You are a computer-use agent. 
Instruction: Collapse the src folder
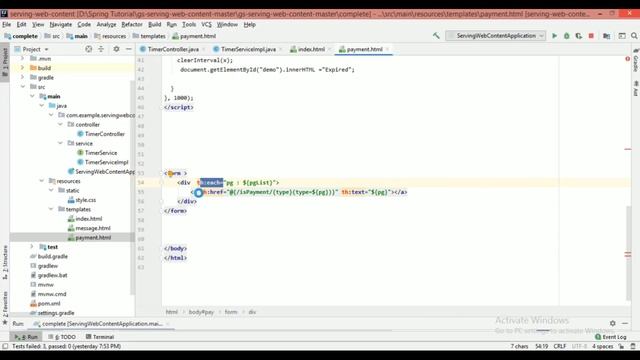(22, 87)
